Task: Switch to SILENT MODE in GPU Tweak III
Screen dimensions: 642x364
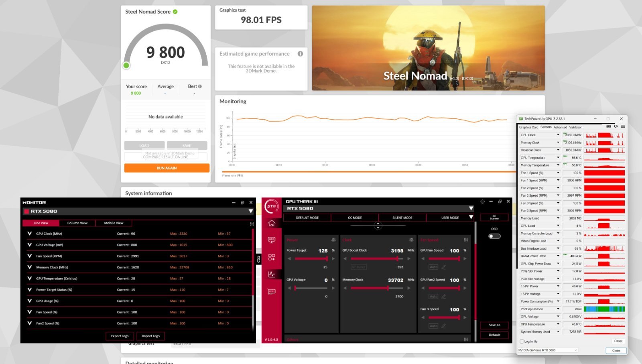Action: pyautogui.click(x=402, y=218)
